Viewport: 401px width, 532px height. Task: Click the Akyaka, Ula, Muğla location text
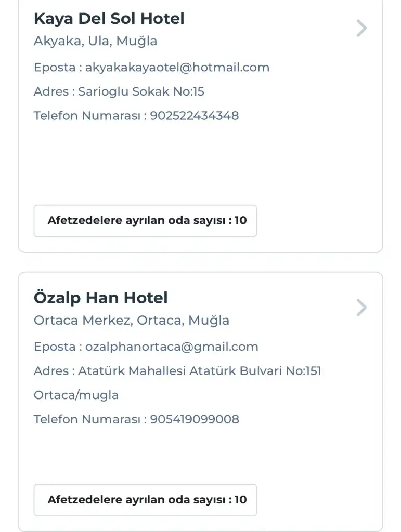[95, 41]
